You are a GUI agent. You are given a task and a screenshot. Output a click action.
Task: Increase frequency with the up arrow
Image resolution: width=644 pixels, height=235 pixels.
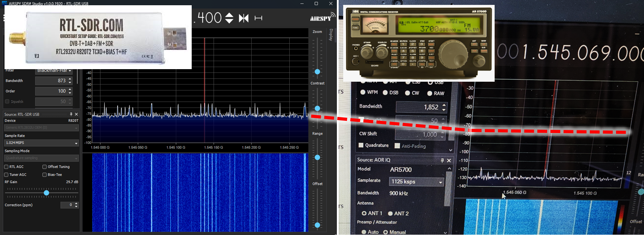tap(229, 15)
